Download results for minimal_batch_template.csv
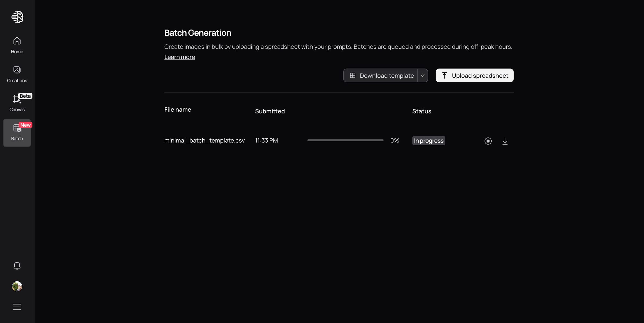This screenshot has width=644, height=323. coord(505,141)
